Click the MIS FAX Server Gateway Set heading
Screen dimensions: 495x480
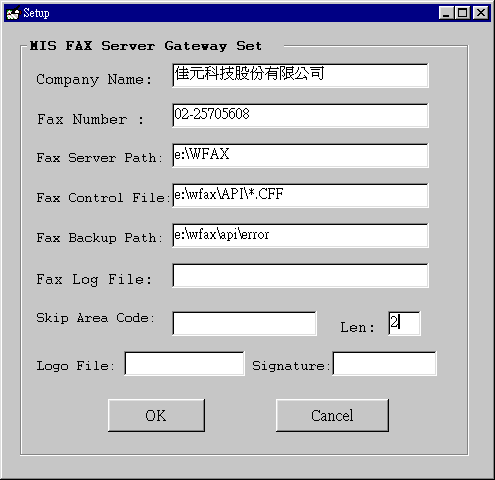pos(146,46)
